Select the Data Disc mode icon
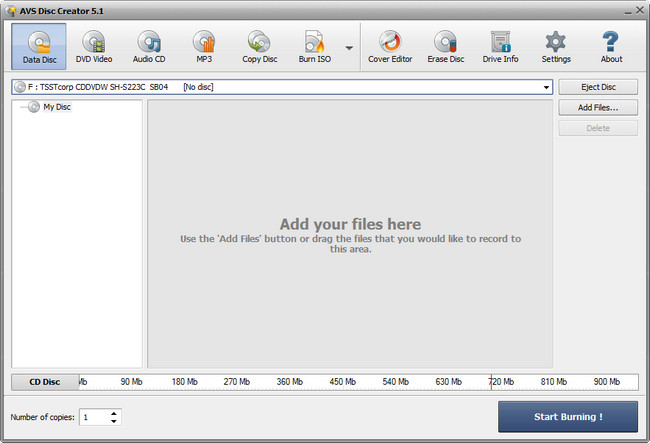This screenshot has height=443, width=650. click(40, 47)
